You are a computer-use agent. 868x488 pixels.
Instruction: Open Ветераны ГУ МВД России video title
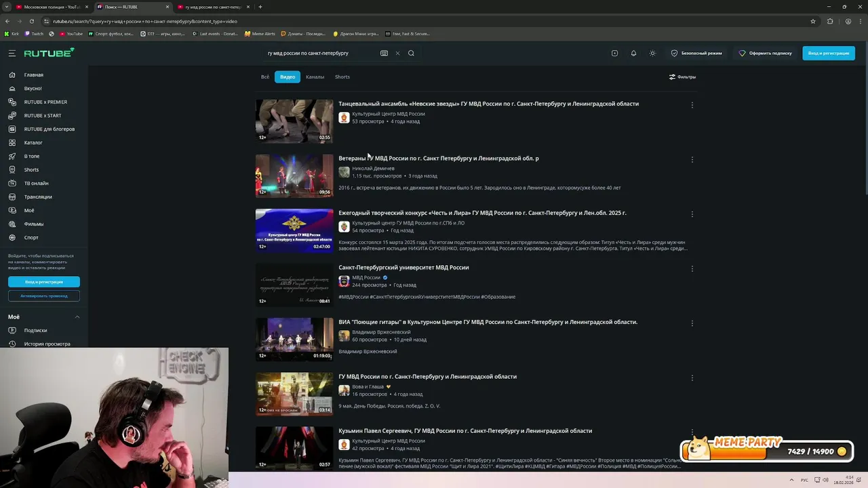439,159
